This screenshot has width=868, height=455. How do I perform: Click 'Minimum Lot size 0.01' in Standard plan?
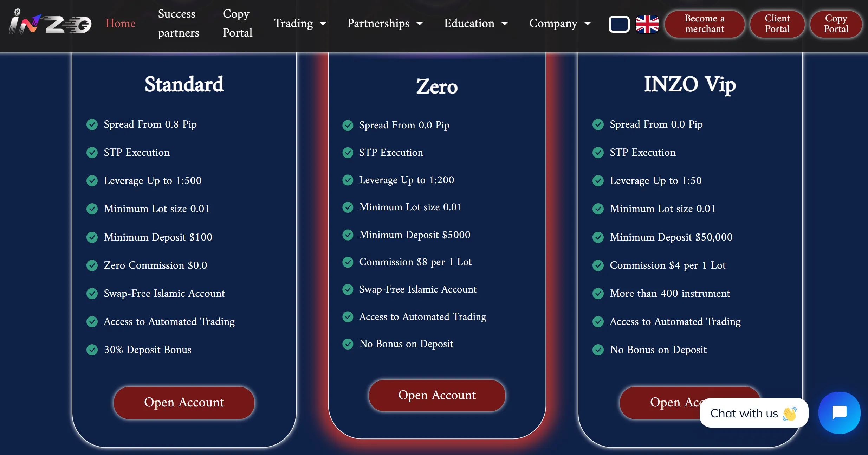click(x=157, y=209)
